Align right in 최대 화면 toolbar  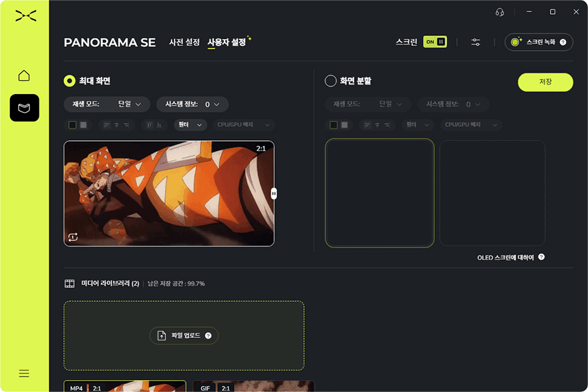click(x=126, y=125)
